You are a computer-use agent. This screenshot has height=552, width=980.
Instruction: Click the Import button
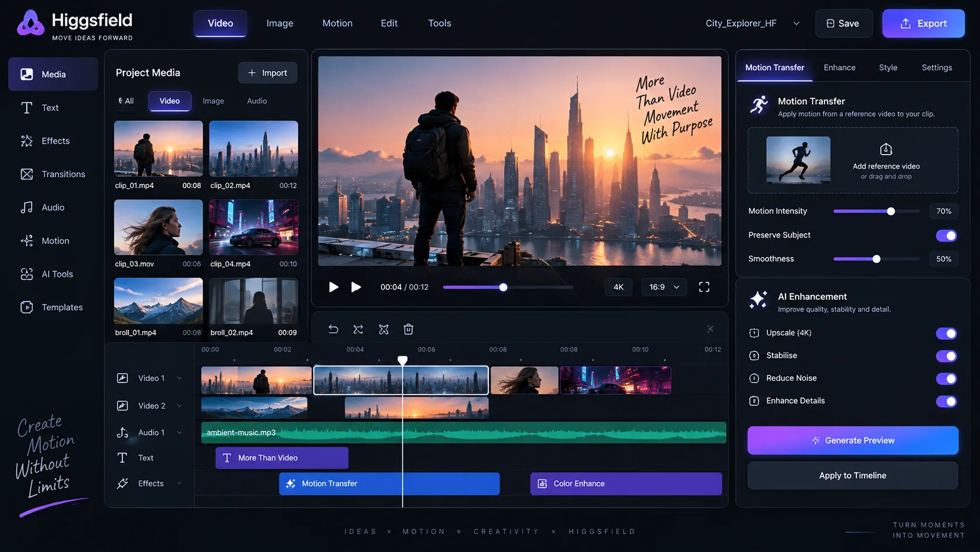267,73
